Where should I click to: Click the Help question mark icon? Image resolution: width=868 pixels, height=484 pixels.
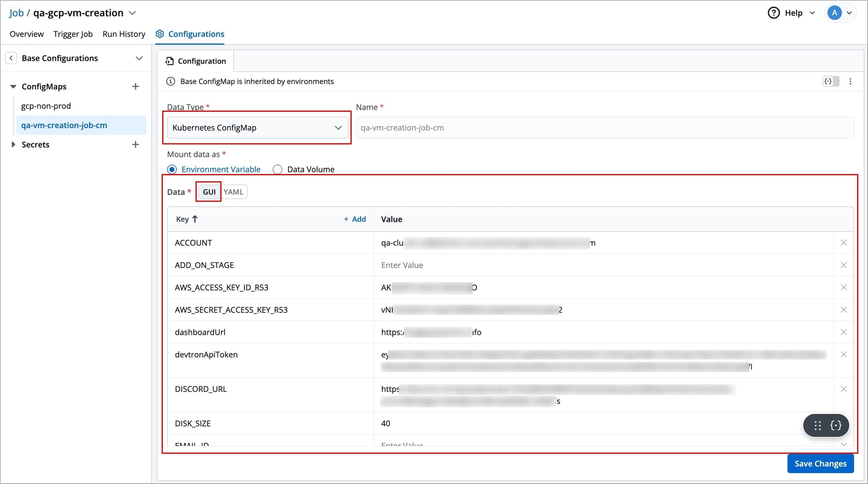[x=773, y=13]
